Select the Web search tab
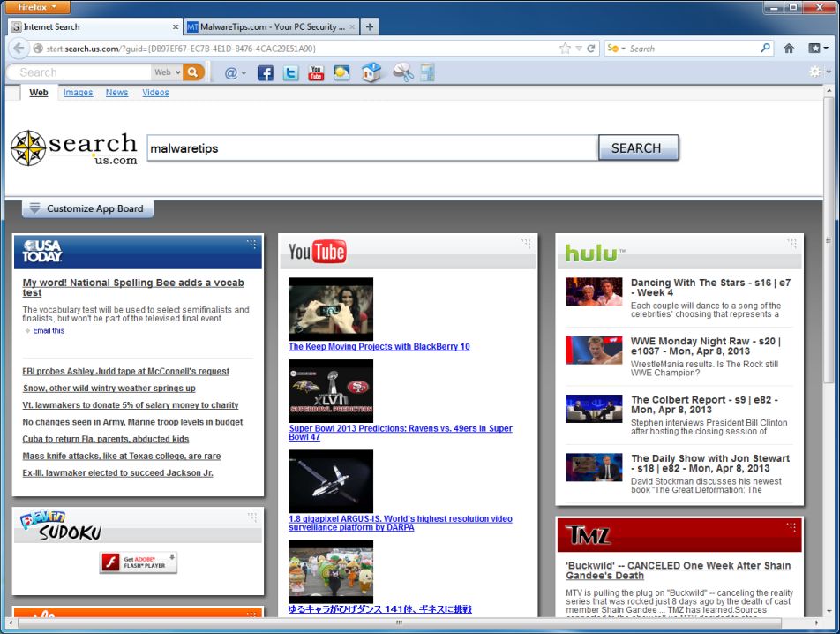Viewport: 840px width, 634px height. pyautogui.click(x=39, y=92)
